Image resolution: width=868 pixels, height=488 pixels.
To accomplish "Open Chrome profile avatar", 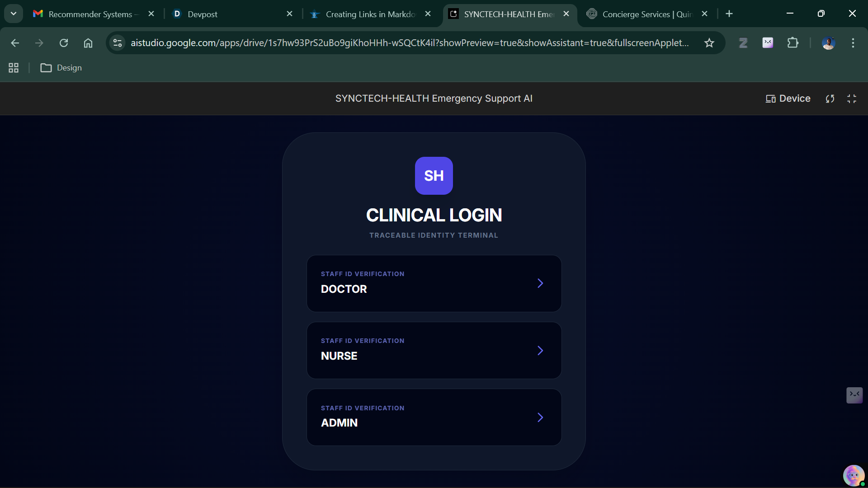I will [x=828, y=43].
